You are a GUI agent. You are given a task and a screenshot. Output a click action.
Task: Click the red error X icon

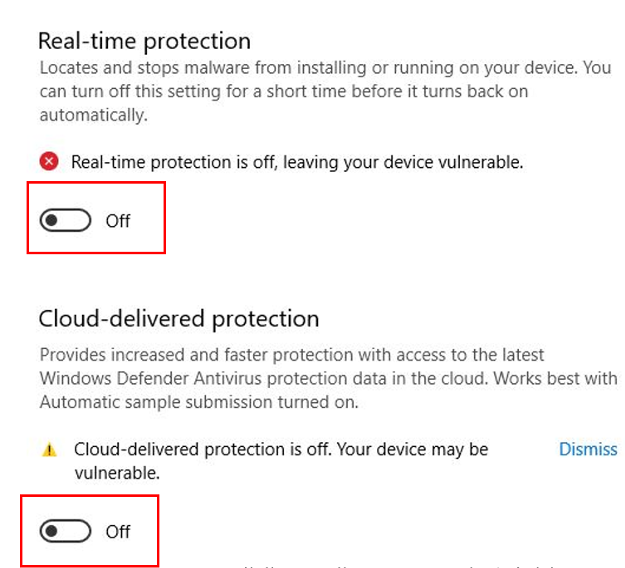[x=49, y=161]
